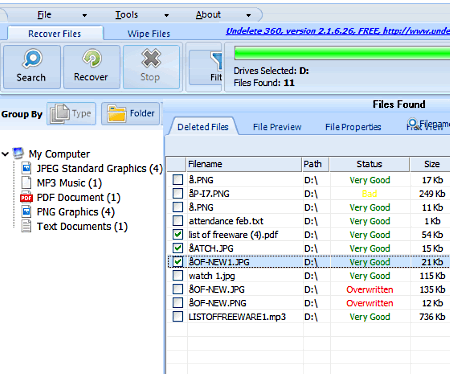Open the About menu dropdown arrow

pos(248,15)
